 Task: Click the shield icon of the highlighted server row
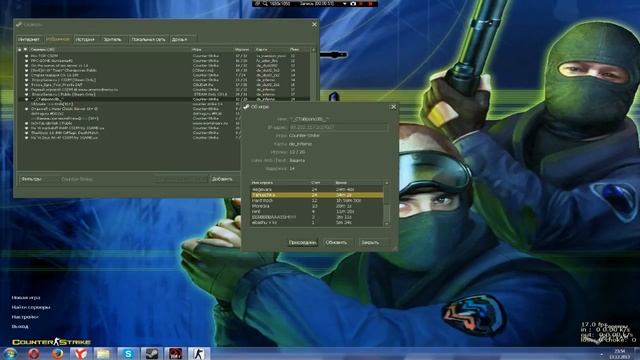click(x=27, y=99)
